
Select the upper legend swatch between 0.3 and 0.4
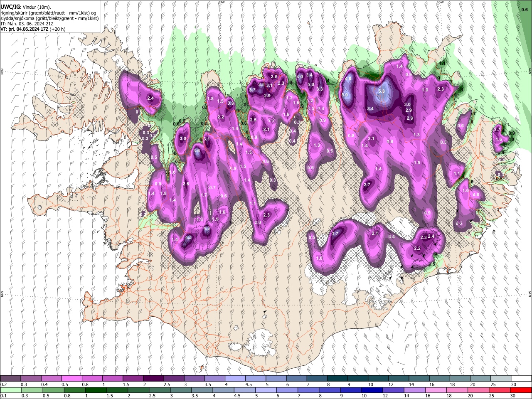[31, 378]
